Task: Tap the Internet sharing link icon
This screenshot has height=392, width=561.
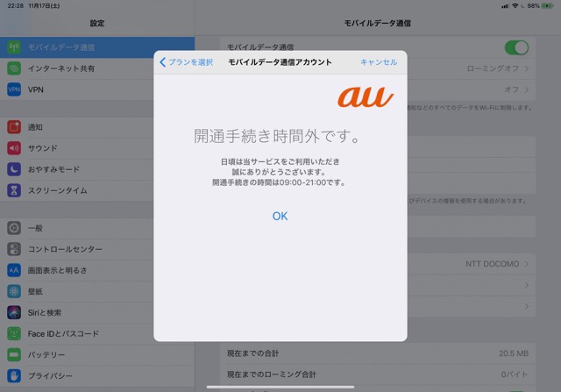Action: 14,68
